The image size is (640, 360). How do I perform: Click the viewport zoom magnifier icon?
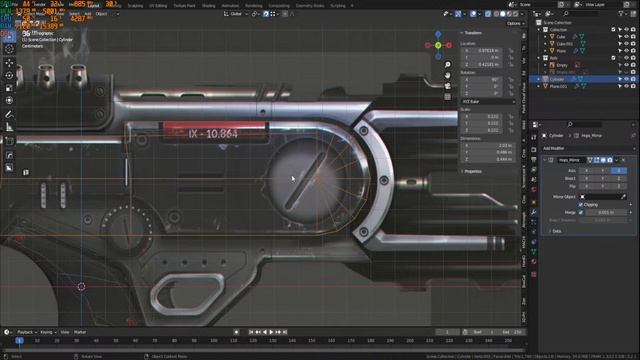tap(448, 64)
